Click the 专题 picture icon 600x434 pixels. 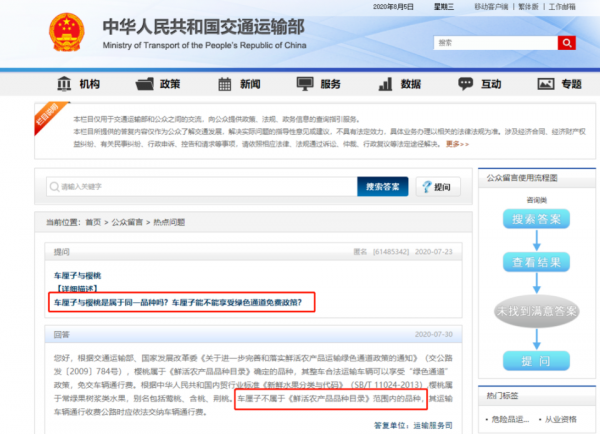pyautogui.click(x=546, y=84)
